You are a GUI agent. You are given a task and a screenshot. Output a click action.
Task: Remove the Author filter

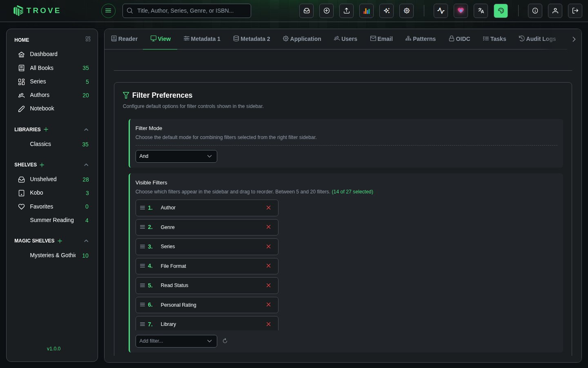(269, 208)
